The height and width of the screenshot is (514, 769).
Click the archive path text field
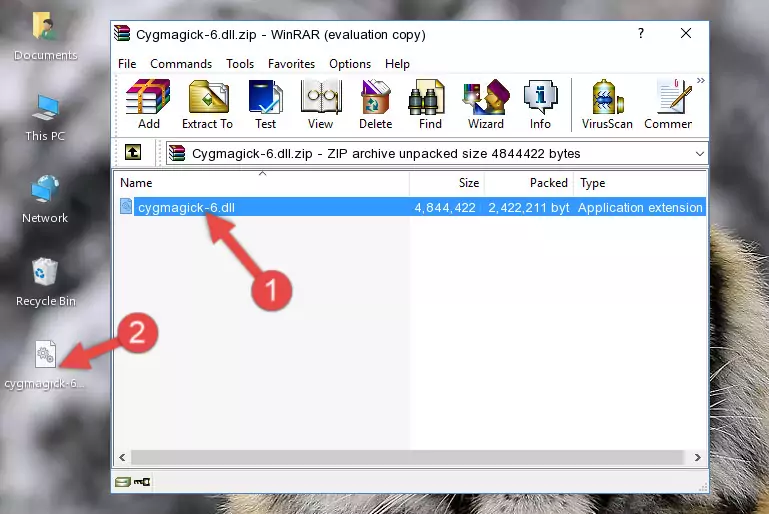436,154
